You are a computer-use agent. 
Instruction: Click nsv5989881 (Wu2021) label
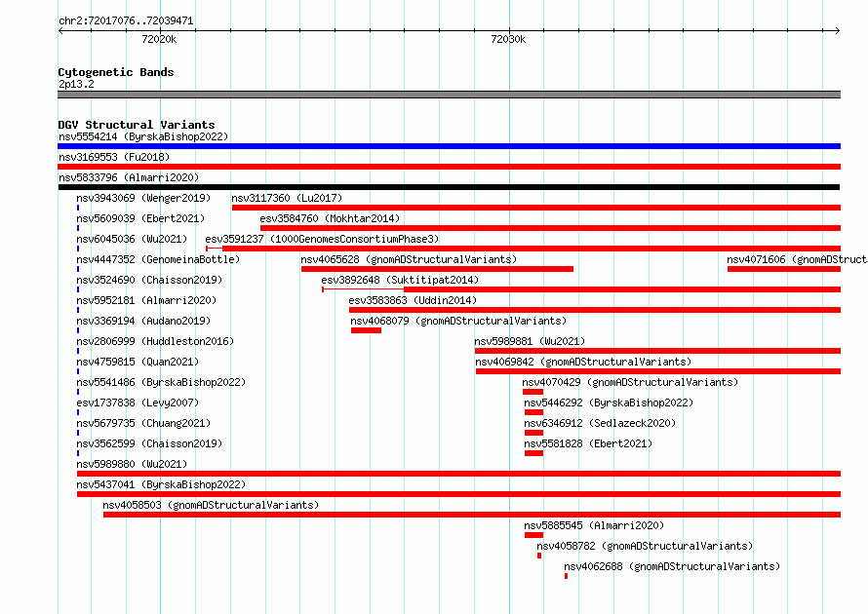coord(530,341)
